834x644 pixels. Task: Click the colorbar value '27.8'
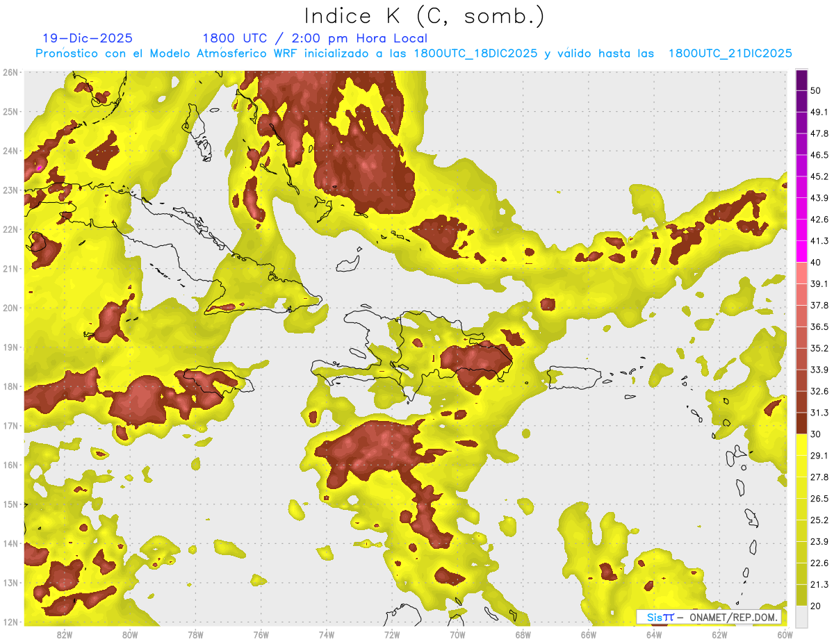819,477
